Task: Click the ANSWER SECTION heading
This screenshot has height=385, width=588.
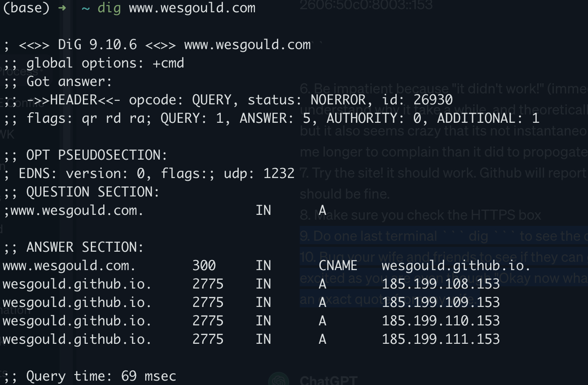Action: click(85, 247)
